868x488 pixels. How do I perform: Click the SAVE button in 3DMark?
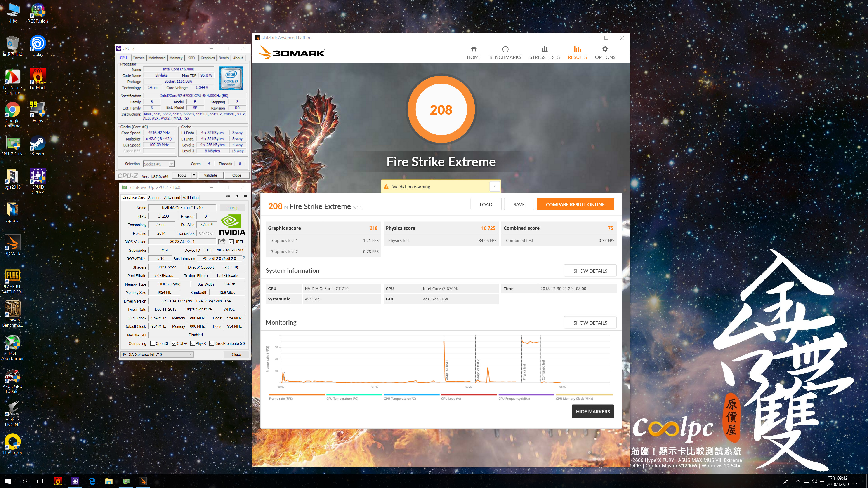click(519, 204)
